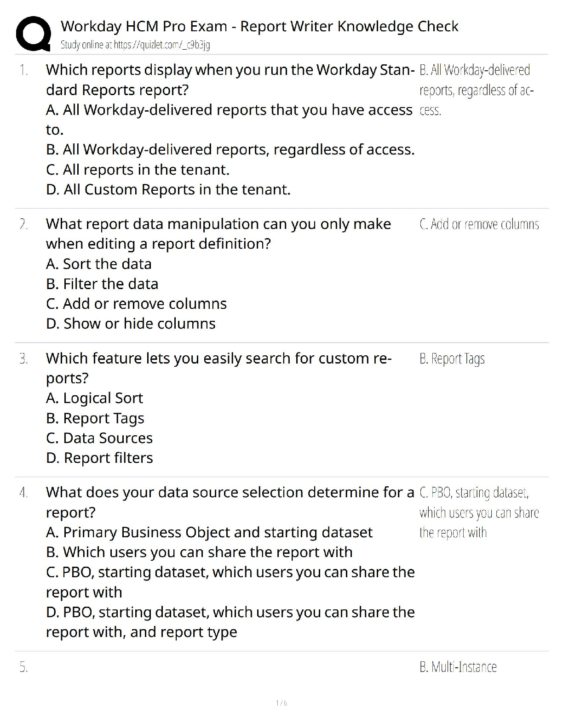Click question 1 answer about Workday-delivered reports
Viewport: 563px width, 728px height.
tap(476, 90)
